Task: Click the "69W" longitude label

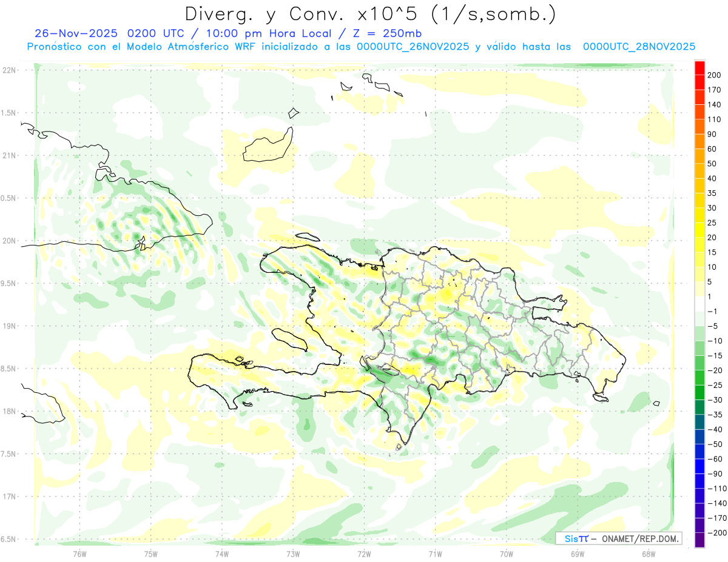Action: tap(578, 553)
